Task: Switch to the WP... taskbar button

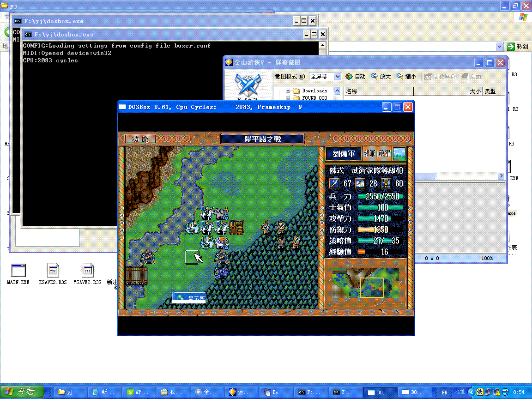Action: 138,392
